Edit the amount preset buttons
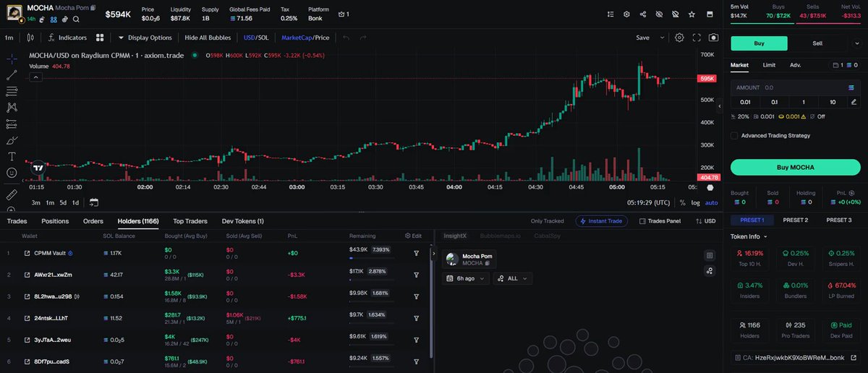Screen dimensions: 868x373 [x=854, y=102]
